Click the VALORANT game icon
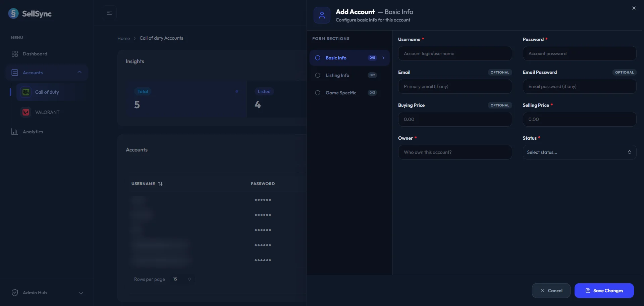Viewport: 644px width, 306px height. coord(26,112)
